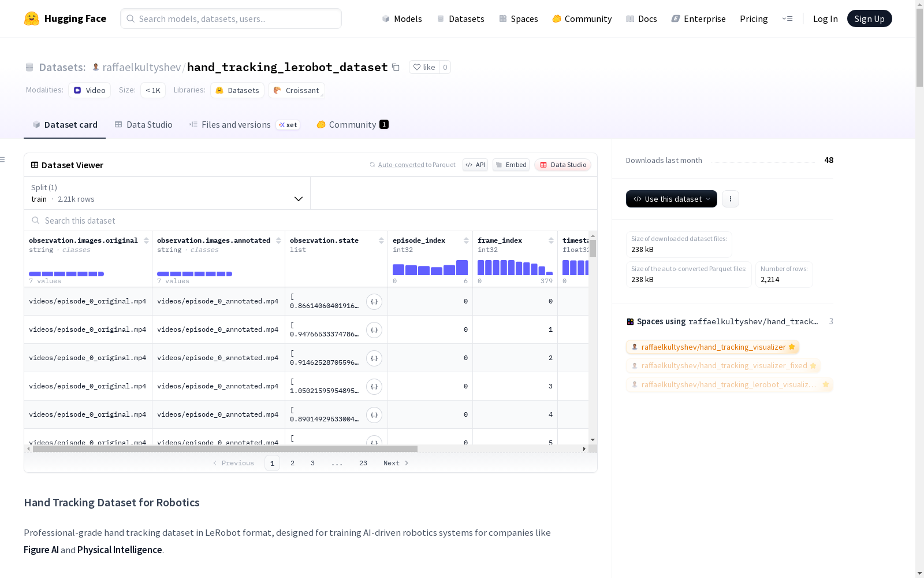924x578 pixels.
Task: Open the hand_tracking_visualizer space
Action: coord(713,347)
